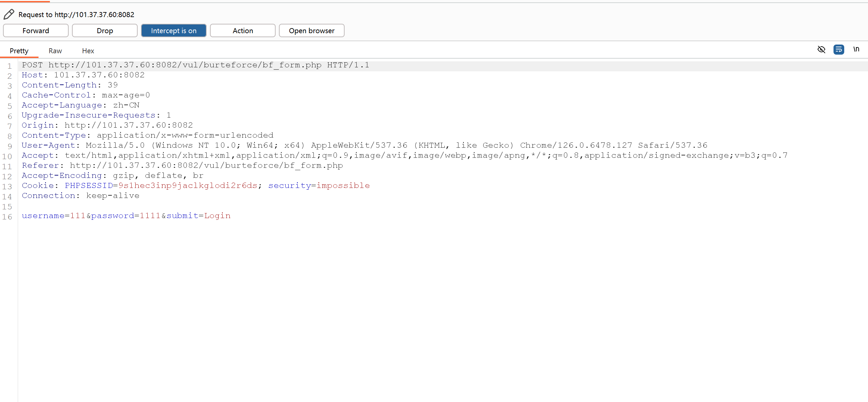Click the Open browser button
868x402 pixels.
click(311, 31)
